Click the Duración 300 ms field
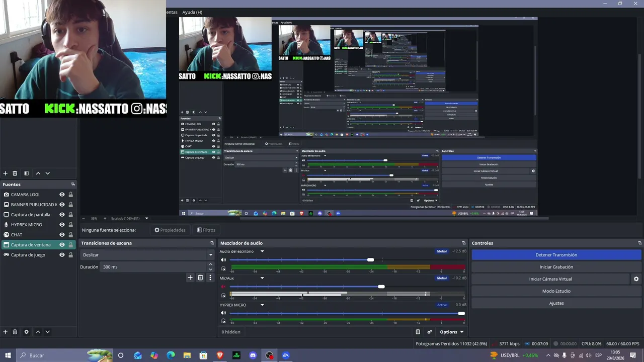This screenshot has width=644, height=362. [157, 267]
